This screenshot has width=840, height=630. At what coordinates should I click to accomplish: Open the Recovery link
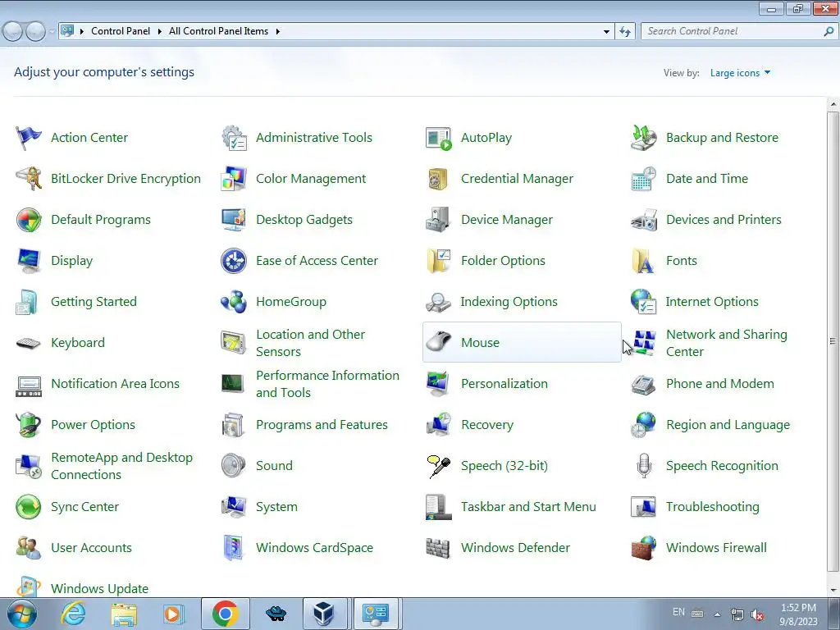[487, 425]
